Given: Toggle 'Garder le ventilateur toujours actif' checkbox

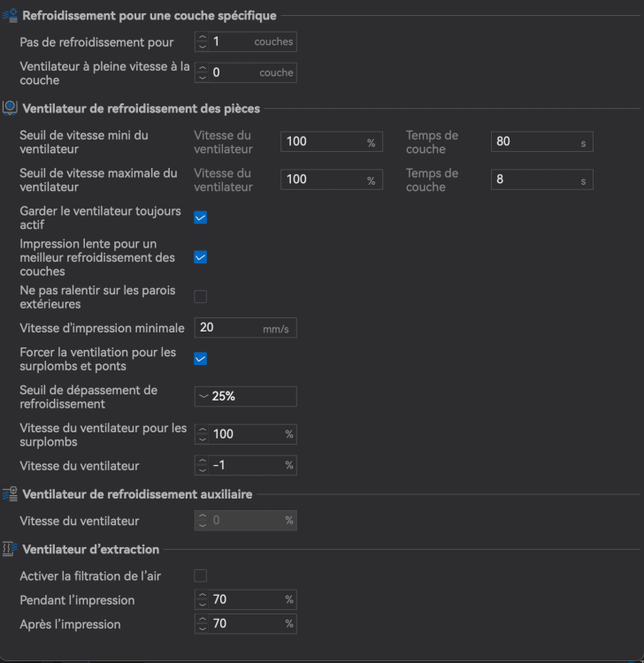Looking at the screenshot, I should (201, 217).
